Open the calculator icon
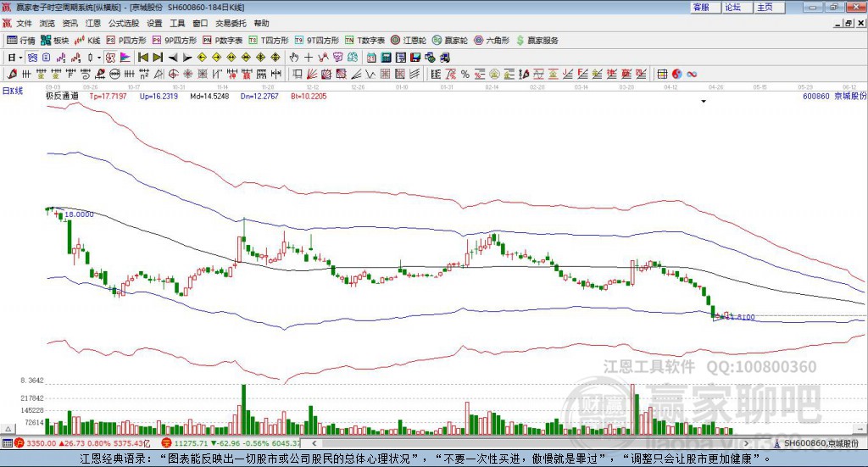The image size is (868, 467). 386,58
